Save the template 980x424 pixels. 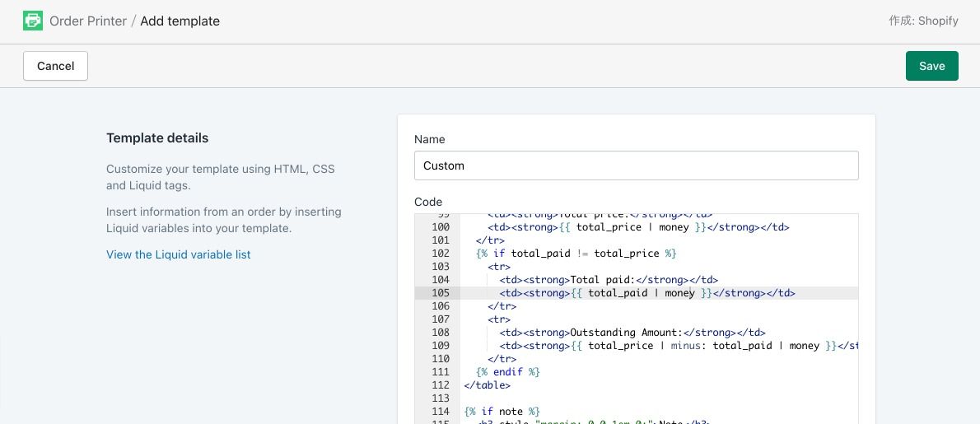[x=931, y=66]
